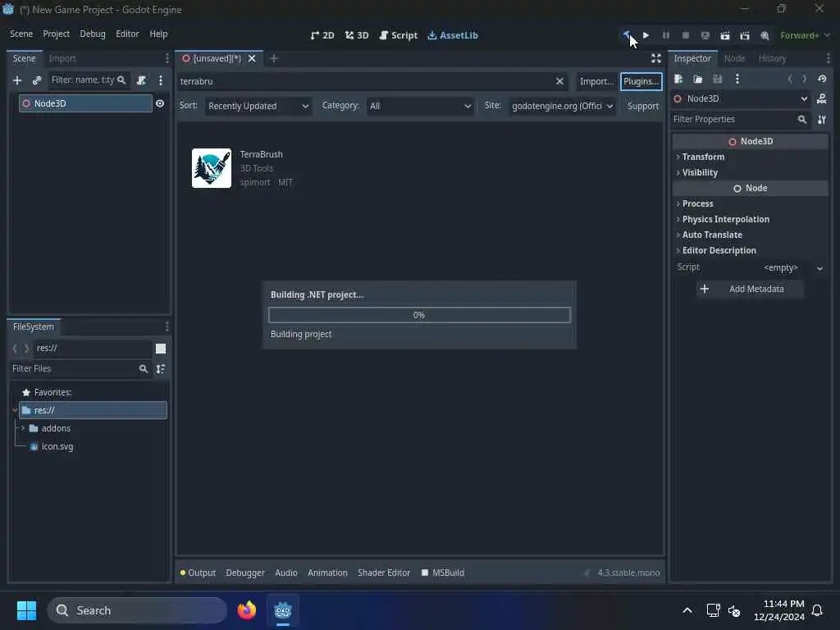Expand the addons folder

[23, 428]
